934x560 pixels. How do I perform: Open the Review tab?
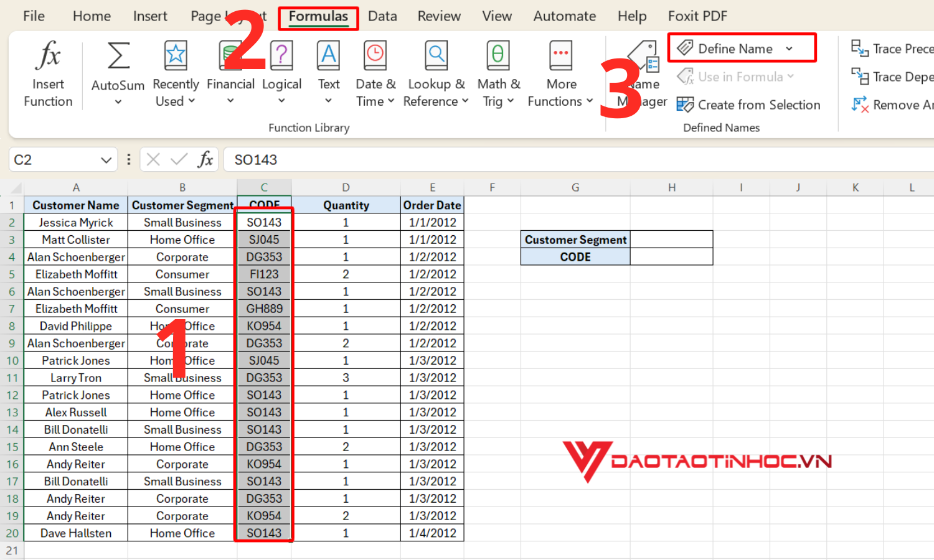(x=439, y=16)
